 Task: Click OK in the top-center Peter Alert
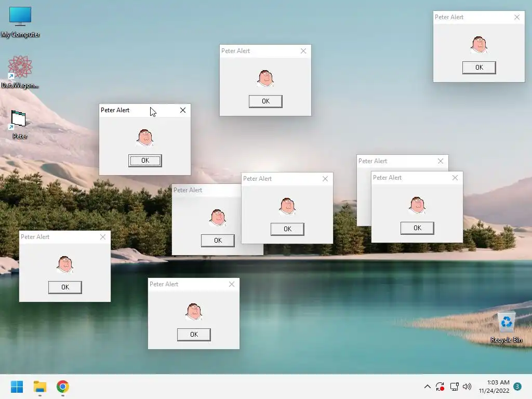tap(265, 101)
